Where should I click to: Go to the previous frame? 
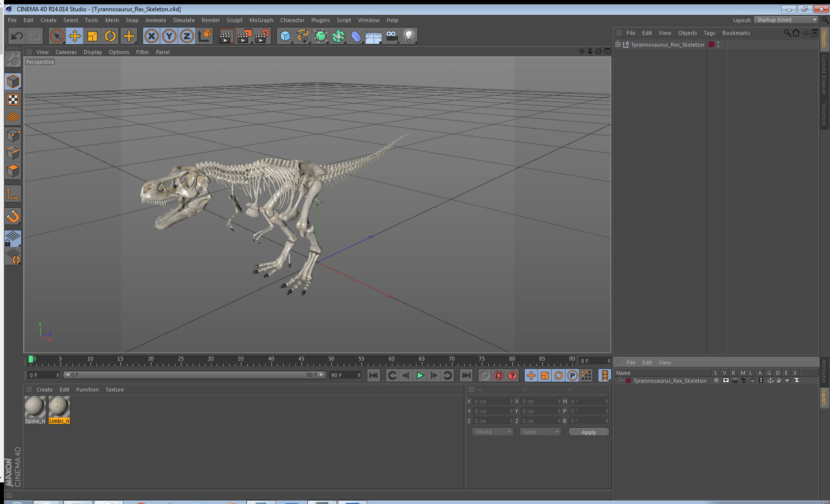(406, 375)
